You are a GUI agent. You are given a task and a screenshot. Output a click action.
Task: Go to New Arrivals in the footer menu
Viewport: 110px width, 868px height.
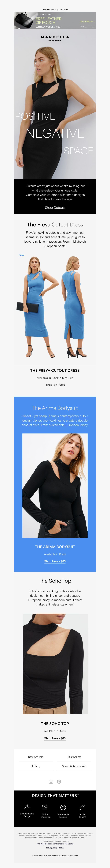36,757
